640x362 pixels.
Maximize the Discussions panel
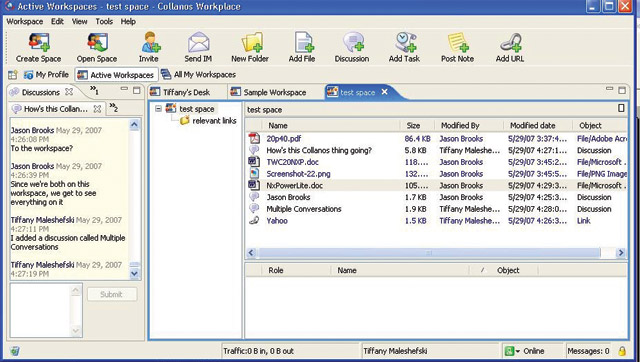point(137,91)
